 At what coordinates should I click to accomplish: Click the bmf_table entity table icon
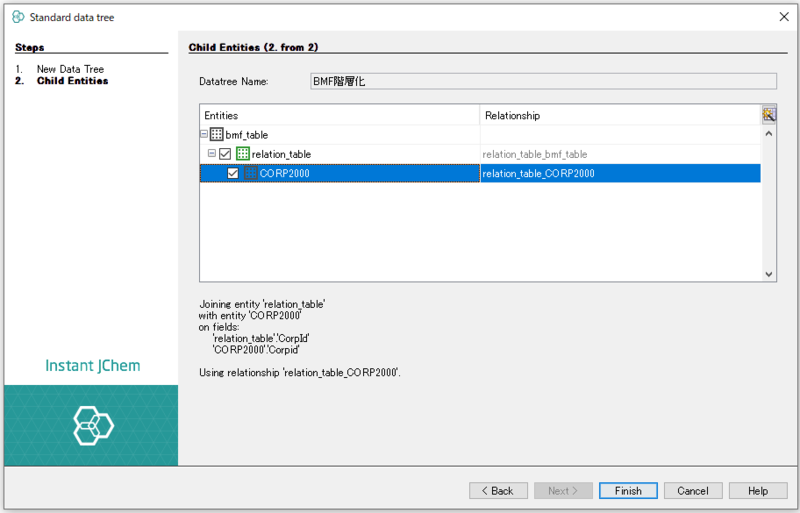(x=216, y=135)
